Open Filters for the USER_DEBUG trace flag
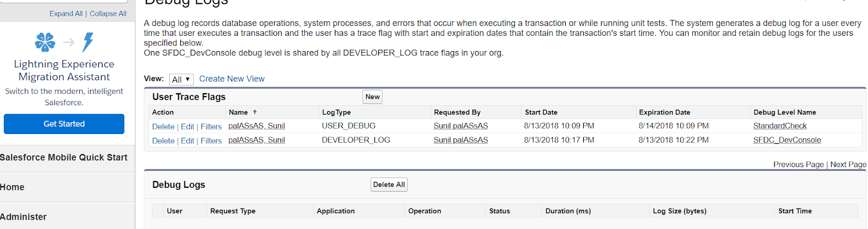Image resolution: width=868 pixels, height=229 pixels. (x=211, y=126)
